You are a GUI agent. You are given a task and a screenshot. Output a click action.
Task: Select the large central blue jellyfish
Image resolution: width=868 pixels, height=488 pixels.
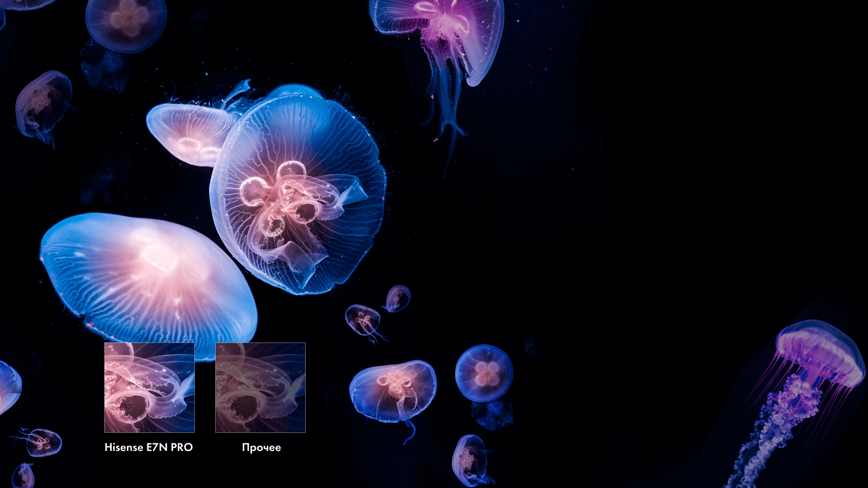298,192
